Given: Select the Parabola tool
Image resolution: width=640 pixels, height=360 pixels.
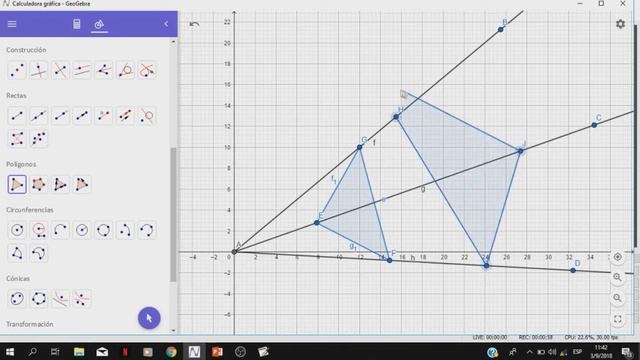Looking at the screenshot, I should pos(60,298).
